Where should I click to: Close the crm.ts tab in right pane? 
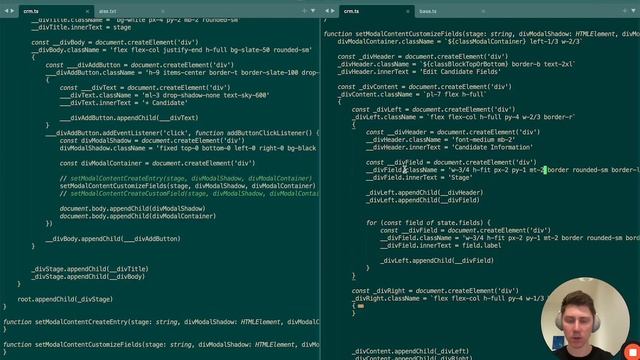pos(407,11)
